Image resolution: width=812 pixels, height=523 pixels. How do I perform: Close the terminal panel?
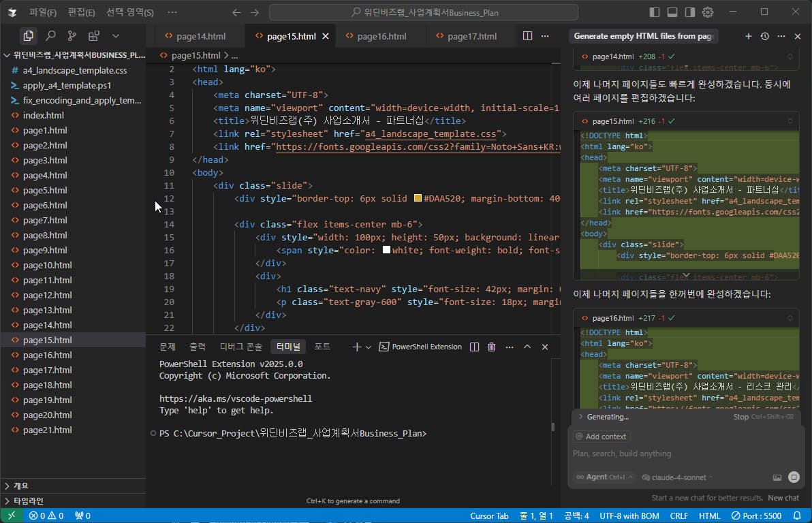pyautogui.click(x=545, y=347)
